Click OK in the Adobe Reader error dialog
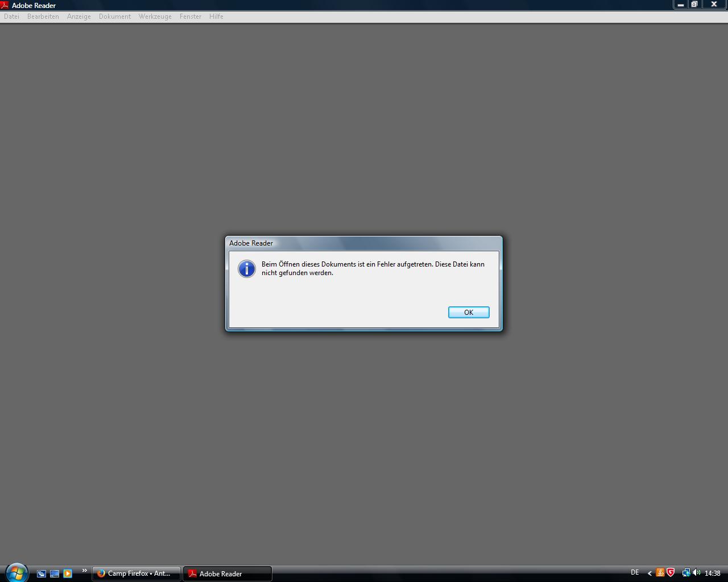The height and width of the screenshot is (582, 728). point(469,312)
